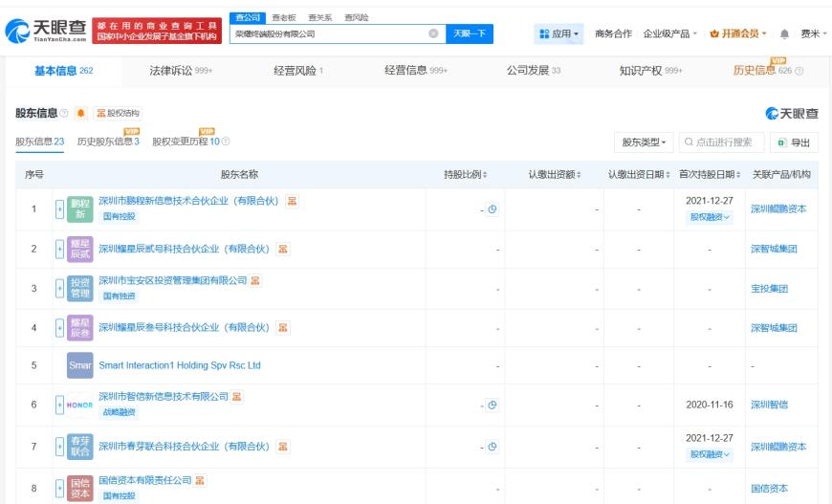Screen dimensions: 832x504
Task: Click the shareholding history clock icon in row 6
Action: 493,405
